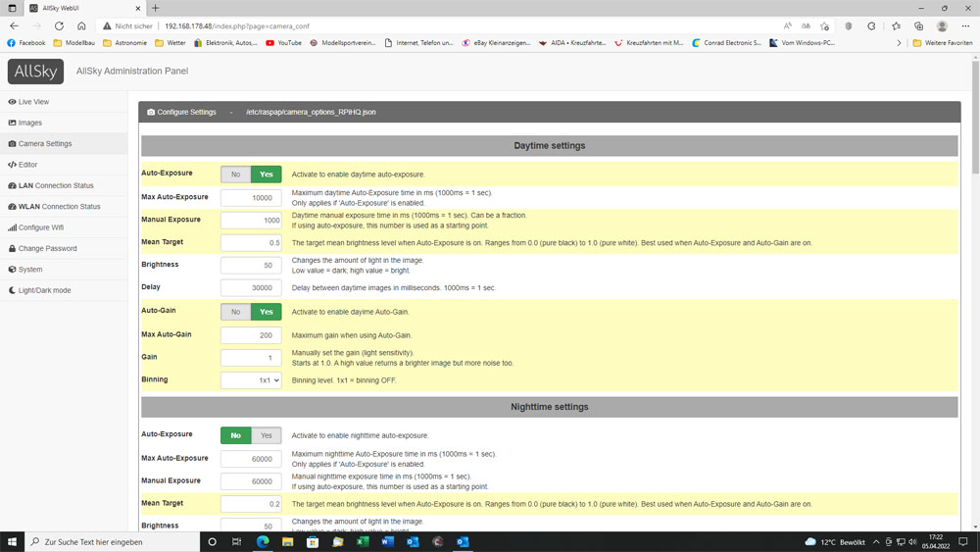This screenshot has height=552, width=980.
Task: Open the Conrad Electronic bookmark
Action: point(727,43)
